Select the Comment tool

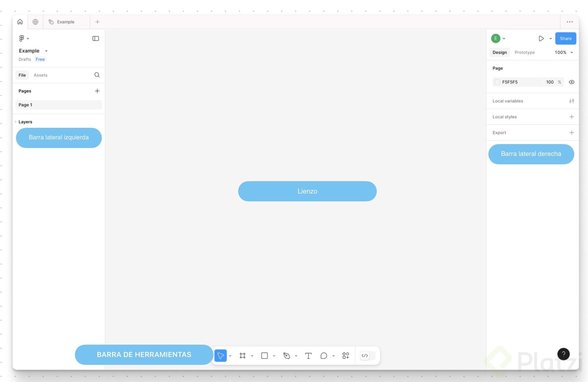pyautogui.click(x=324, y=356)
